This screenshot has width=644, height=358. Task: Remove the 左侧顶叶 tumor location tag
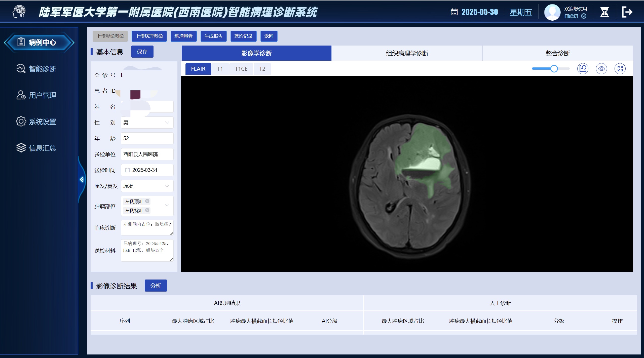[147, 201]
